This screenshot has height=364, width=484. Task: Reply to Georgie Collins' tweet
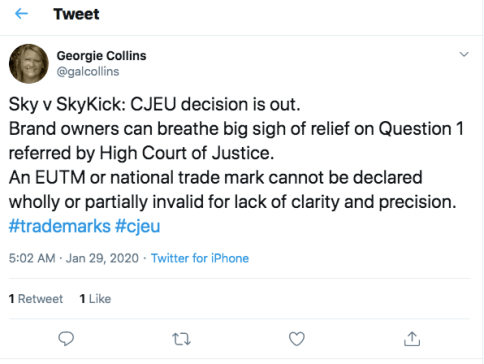[x=66, y=339]
